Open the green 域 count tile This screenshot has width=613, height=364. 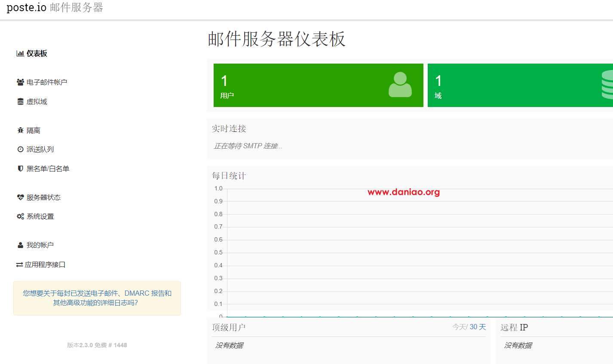520,85
